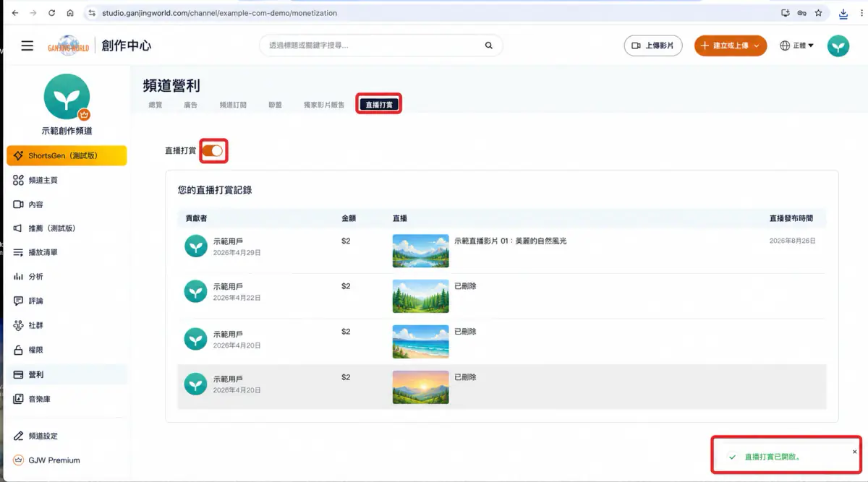Screen dimensions: 868x482
Task: Switch to the 獨家影片販售 tab
Action: click(x=324, y=105)
